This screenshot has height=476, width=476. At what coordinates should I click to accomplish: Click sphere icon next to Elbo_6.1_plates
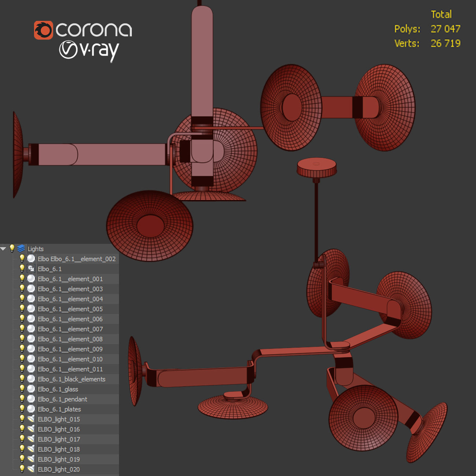tap(31, 409)
